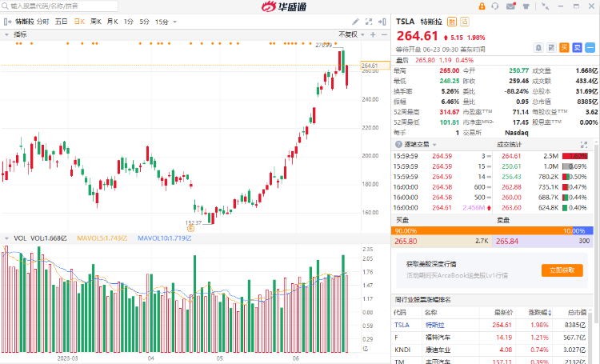Click the orange lock icon
Viewport: 600px width, 364px height.
point(482,6)
